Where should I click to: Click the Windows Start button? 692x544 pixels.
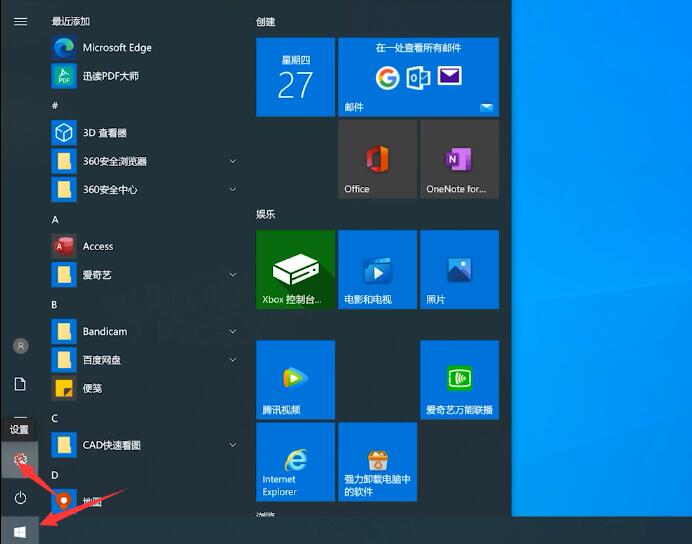pyautogui.click(x=20, y=532)
